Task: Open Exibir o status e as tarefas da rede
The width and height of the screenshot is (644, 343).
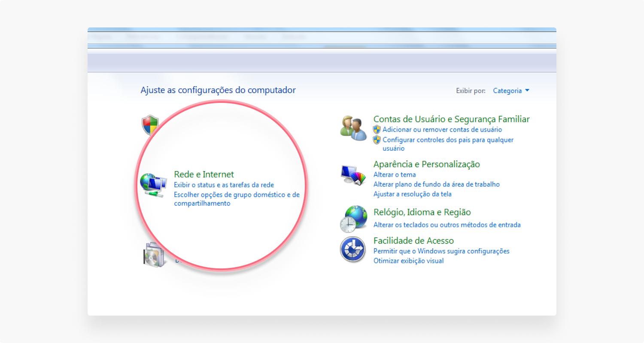Action: click(224, 185)
